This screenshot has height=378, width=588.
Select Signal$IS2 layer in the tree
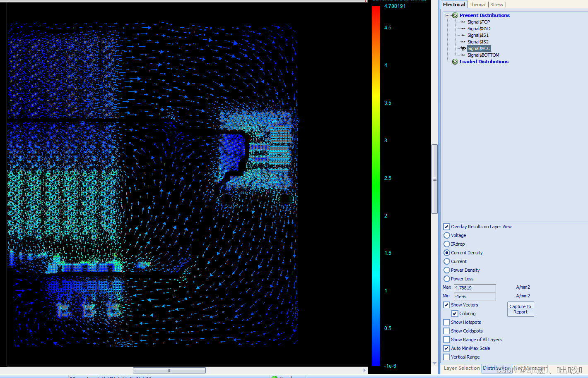478,42
